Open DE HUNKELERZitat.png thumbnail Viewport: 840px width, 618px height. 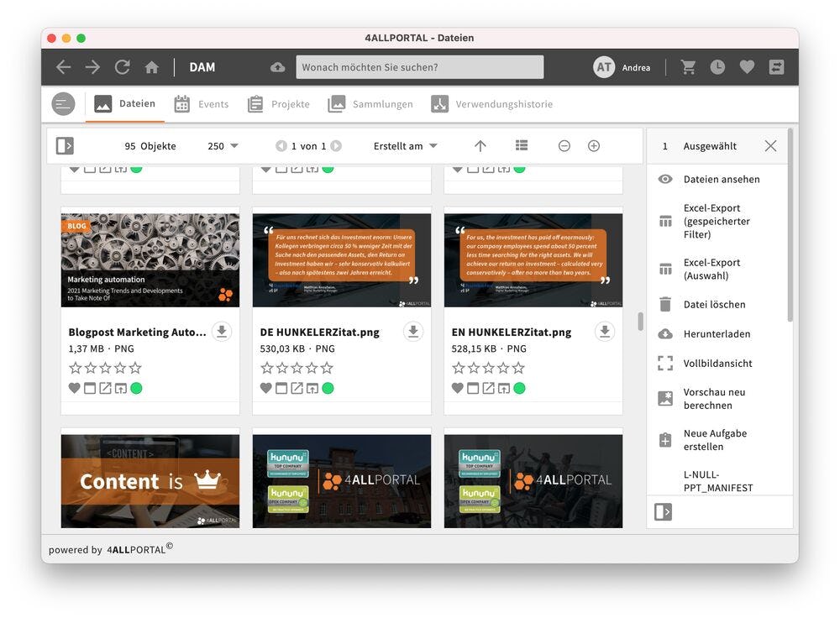(x=342, y=260)
